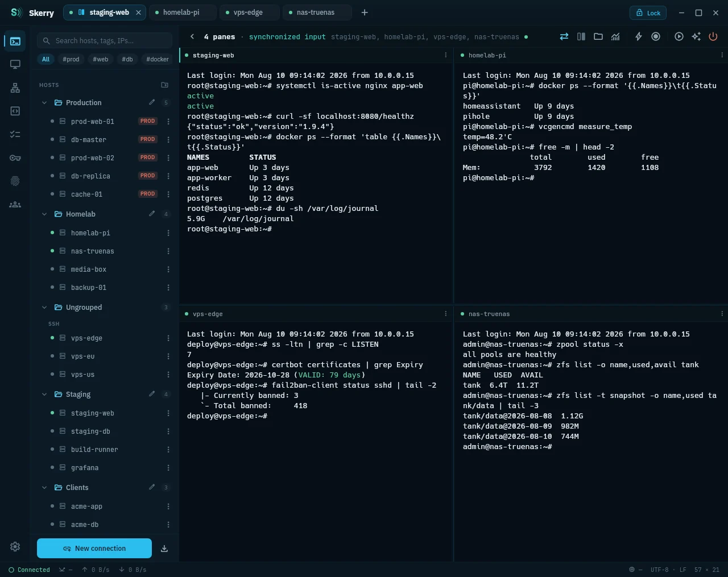This screenshot has height=577, width=728.
Task: Open the AI sparkles assistant icon
Action: point(696,36)
